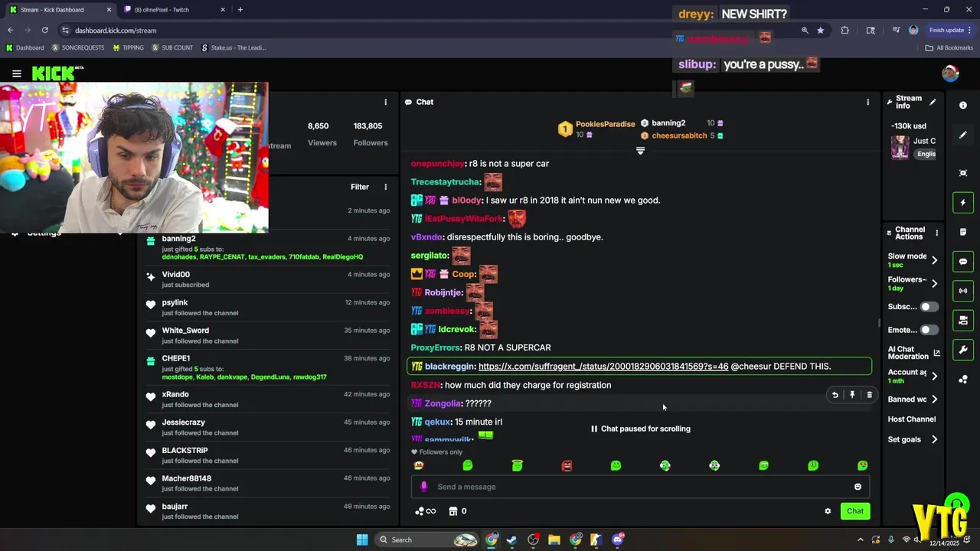This screenshot has height=551, width=980.
Task: Open the emoji picker in the message box
Action: (857, 487)
